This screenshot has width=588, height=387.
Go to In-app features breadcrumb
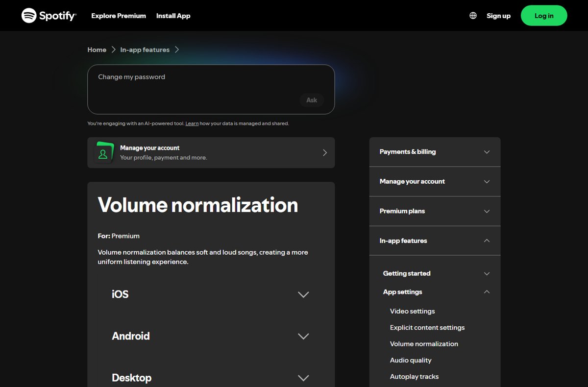145,49
